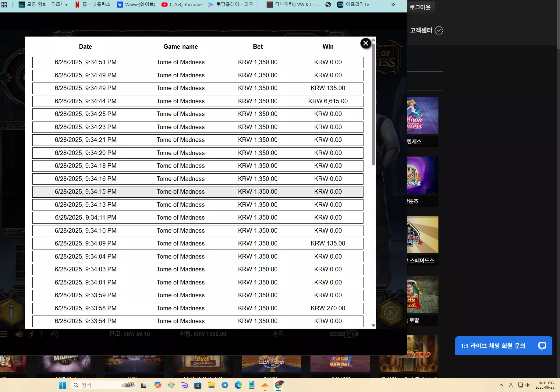560x392 pixels.
Task: Expand the hidden bookmarks overflow chevron
Action: point(393,5)
